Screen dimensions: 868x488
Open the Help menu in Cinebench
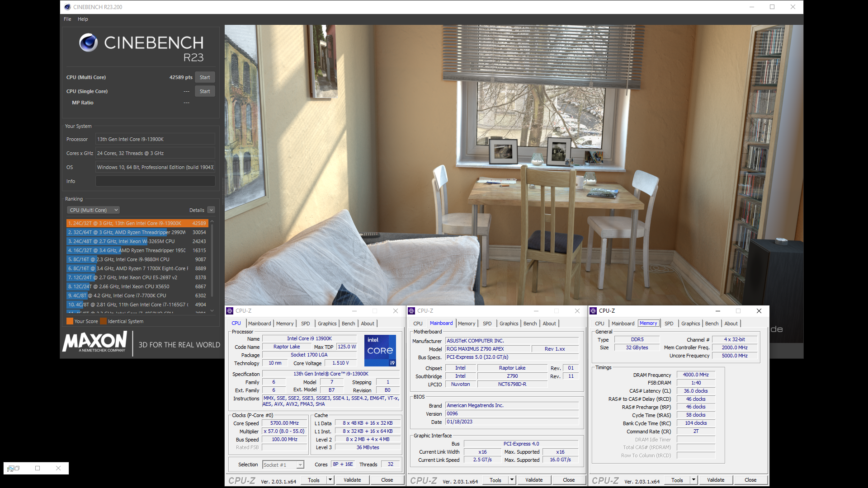[x=83, y=19]
